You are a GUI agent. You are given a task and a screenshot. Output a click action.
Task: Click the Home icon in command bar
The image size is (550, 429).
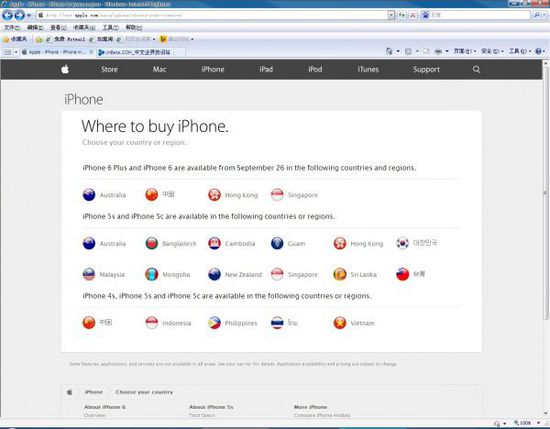tap(389, 51)
